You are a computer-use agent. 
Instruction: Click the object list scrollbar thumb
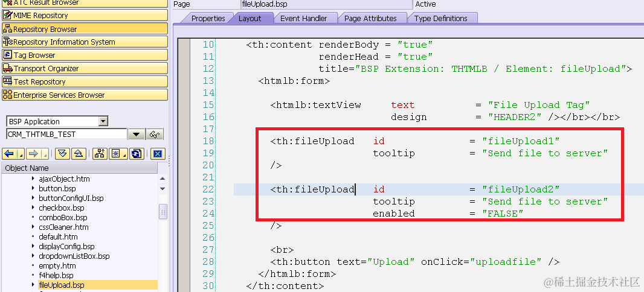(x=163, y=212)
